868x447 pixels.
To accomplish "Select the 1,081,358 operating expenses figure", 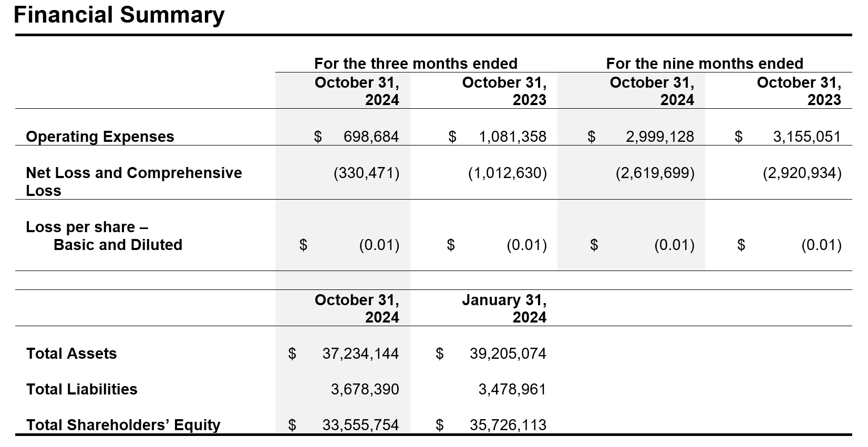I will point(512,137).
